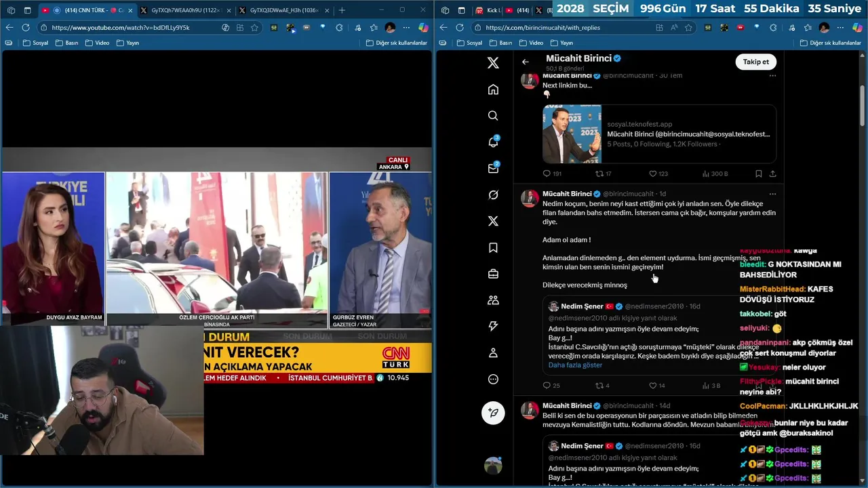Click the X logo at top of sidebar

pos(493,63)
